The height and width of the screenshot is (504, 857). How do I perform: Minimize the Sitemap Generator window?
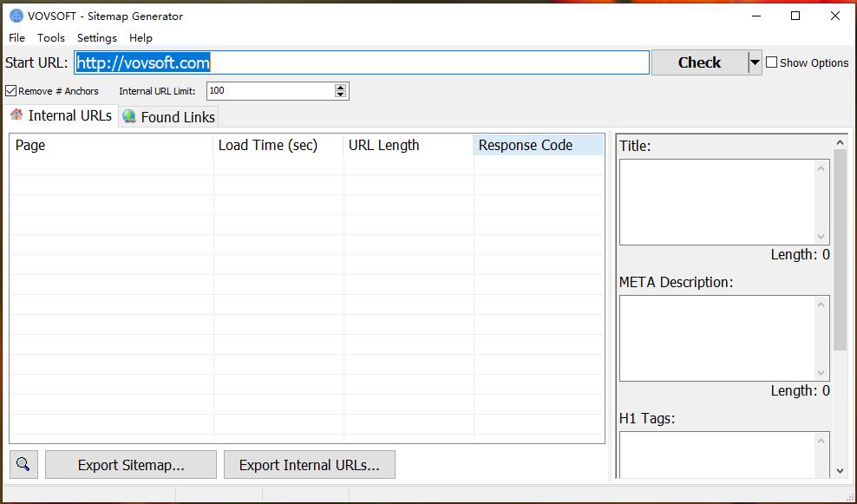tap(756, 16)
